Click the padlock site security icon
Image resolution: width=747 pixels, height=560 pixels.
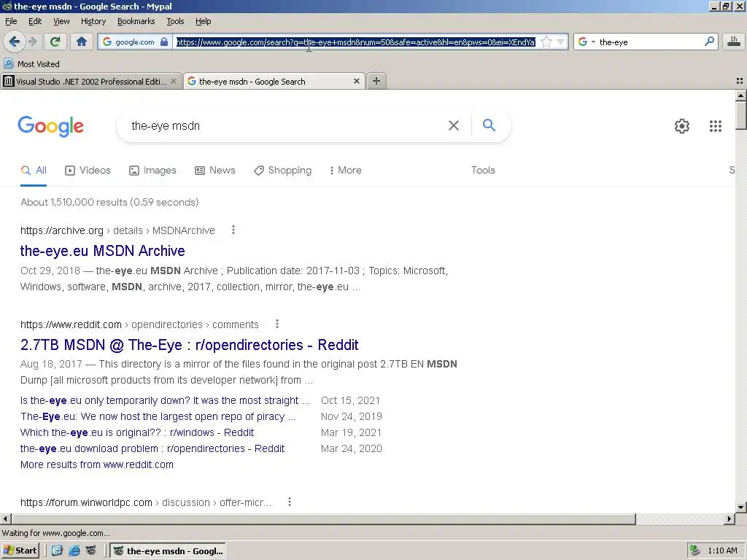(164, 42)
